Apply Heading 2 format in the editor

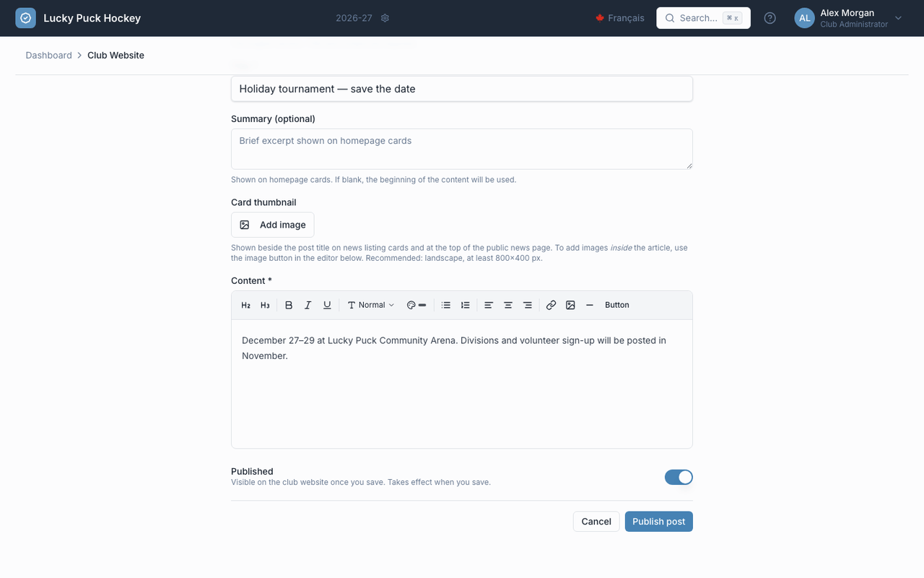245,305
